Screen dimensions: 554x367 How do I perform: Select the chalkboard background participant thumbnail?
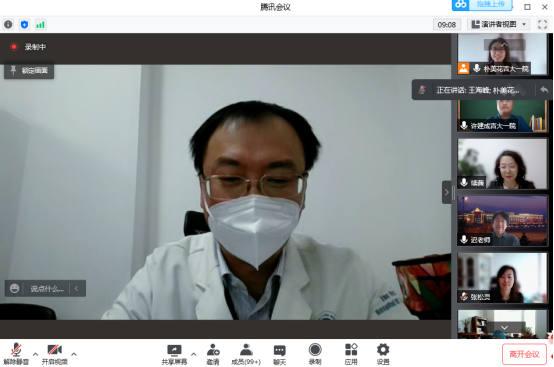click(502, 116)
